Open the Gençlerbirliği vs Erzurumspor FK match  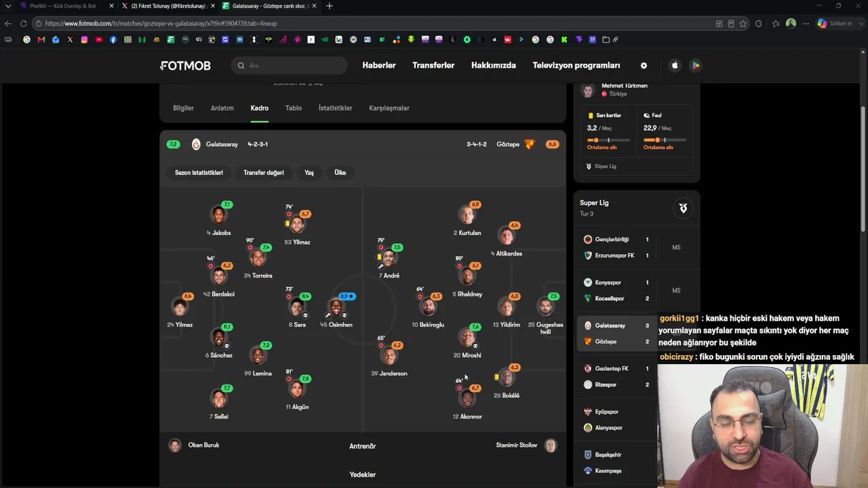[636, 247]
